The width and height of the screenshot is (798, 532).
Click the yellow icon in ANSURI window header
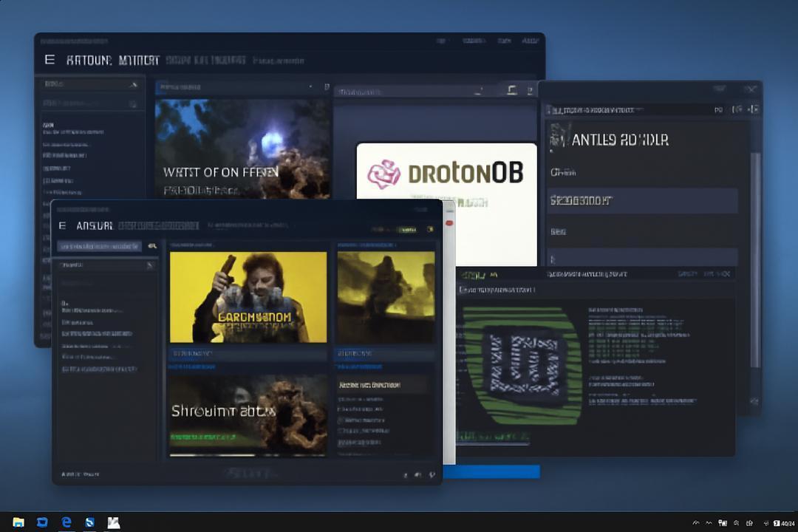[x=431, y=230]
